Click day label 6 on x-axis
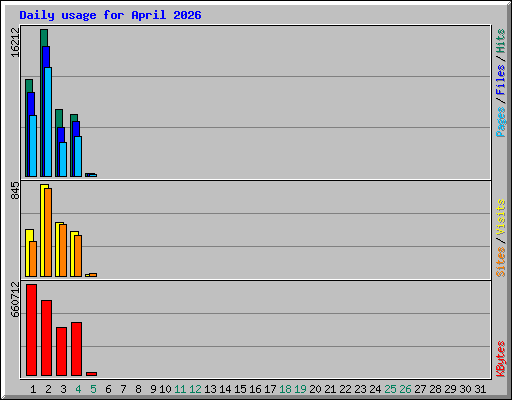 point(108,389)
